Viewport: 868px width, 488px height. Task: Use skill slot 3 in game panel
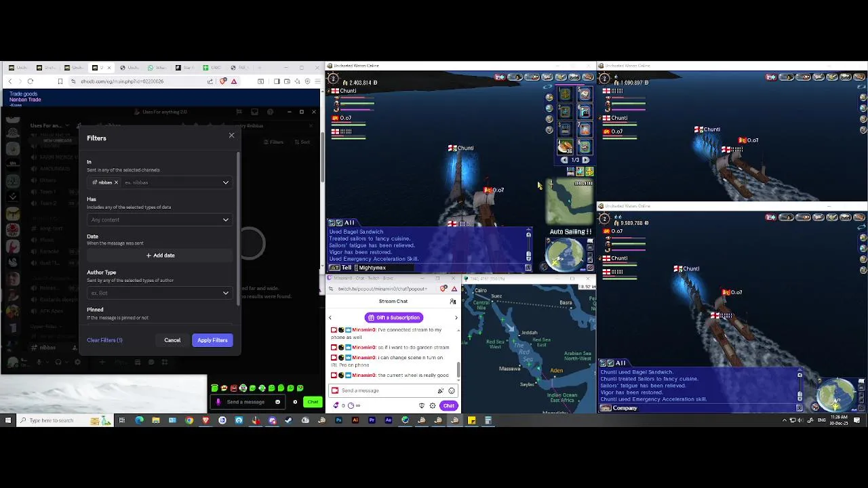coord(565,128)
